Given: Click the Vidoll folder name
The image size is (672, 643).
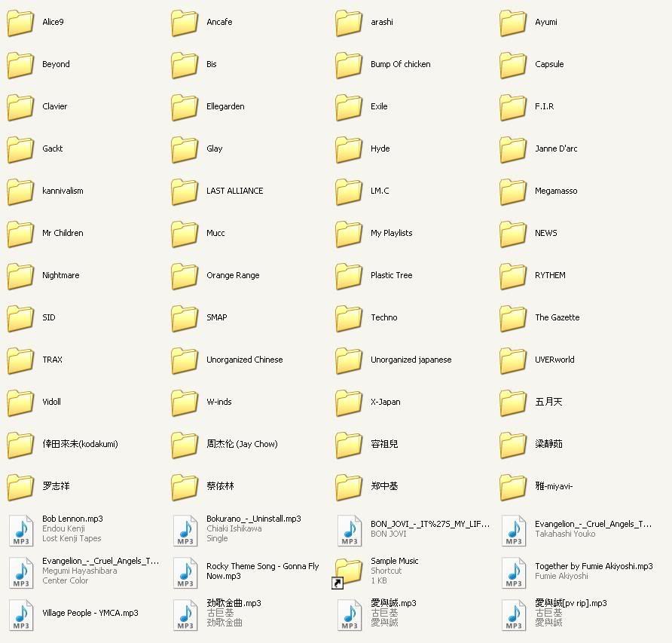Looking at the screenshot, I should click(51, 402).
